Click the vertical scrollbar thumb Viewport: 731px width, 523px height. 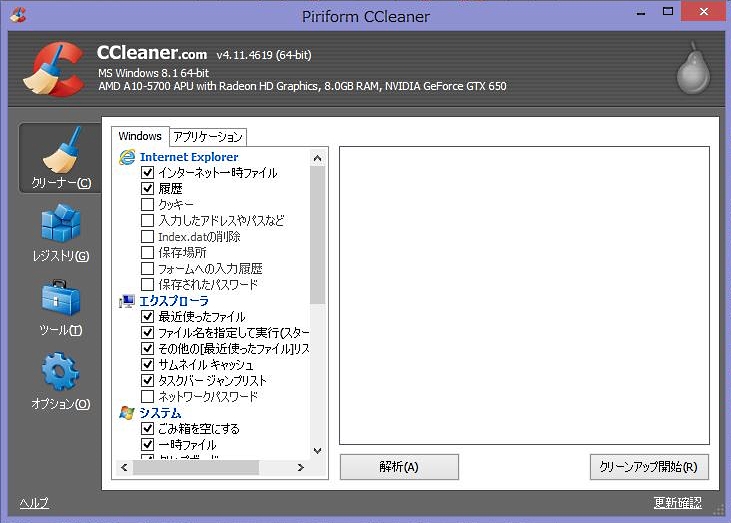[x=317, y=235]
